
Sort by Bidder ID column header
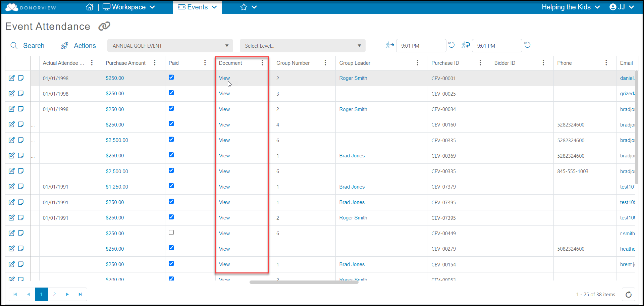(x=504, y=63)
